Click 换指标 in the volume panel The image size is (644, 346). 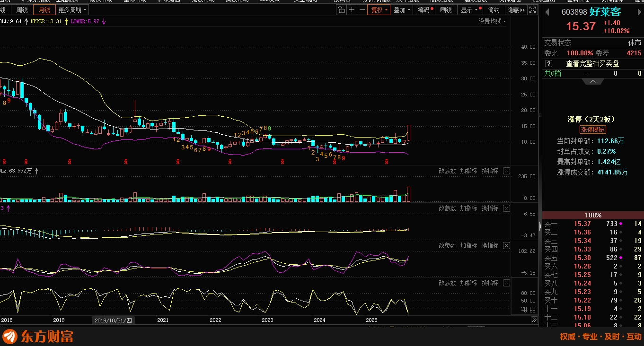[490, 171]
